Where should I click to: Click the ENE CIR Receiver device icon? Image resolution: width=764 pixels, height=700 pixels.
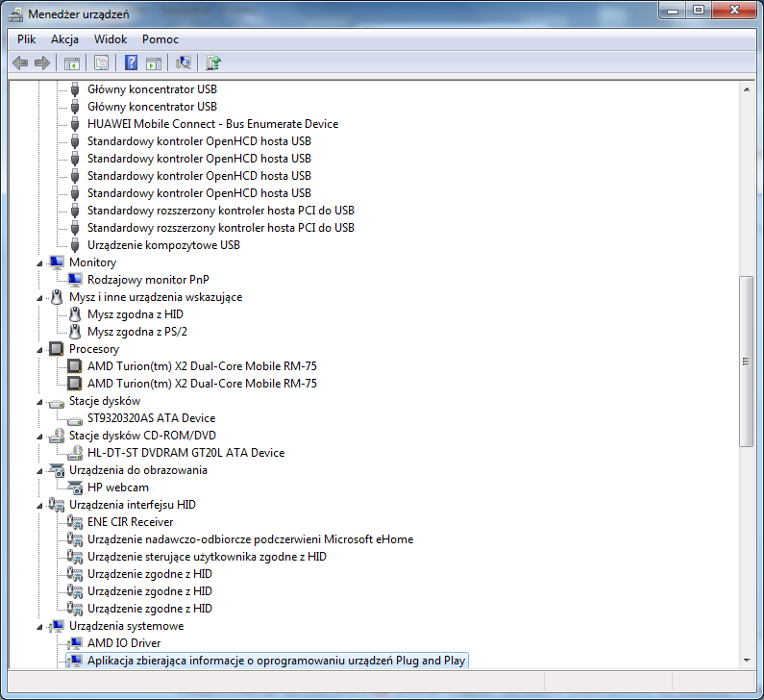75,522
